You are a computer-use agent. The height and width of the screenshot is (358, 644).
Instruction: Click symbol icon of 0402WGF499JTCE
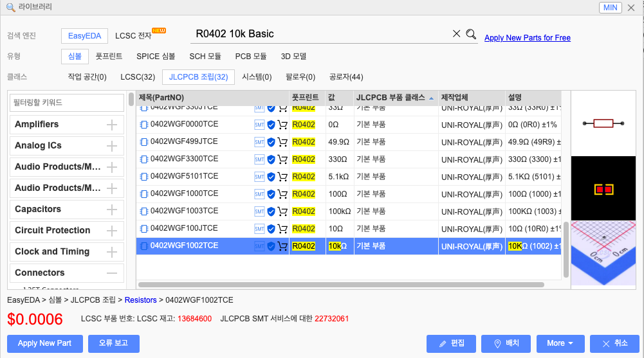(143, 142)
